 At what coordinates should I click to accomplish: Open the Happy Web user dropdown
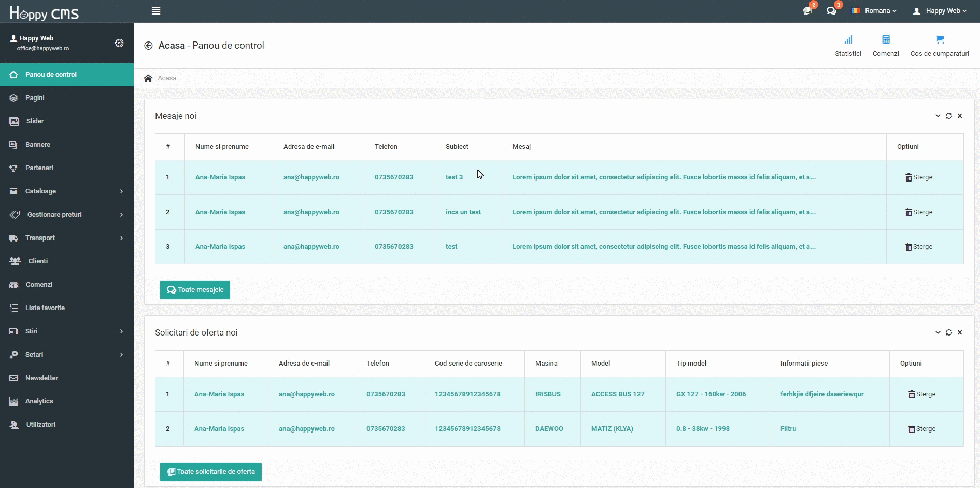pyautogui.click(x=940, y=11)
